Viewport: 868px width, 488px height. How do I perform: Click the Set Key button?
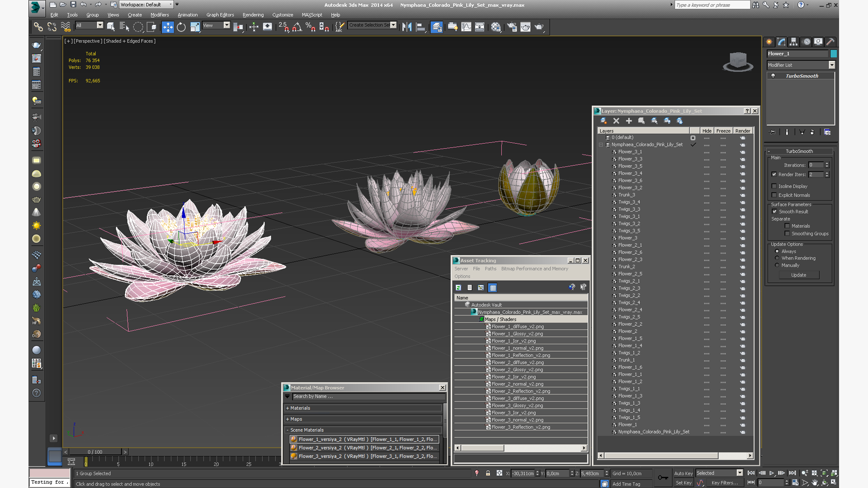click(x=683, y=483)
